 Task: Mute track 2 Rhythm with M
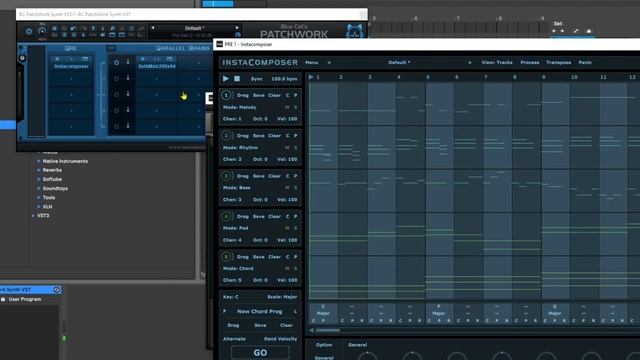287,148
